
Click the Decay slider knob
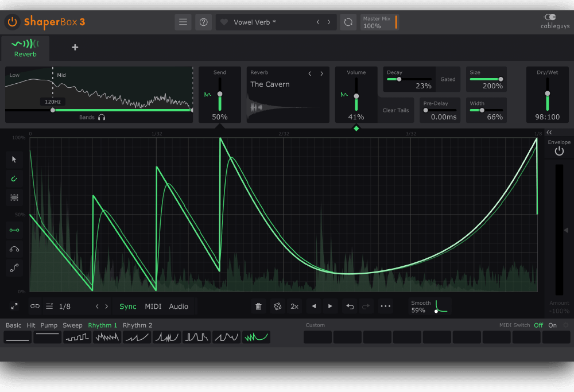point(399,79)
